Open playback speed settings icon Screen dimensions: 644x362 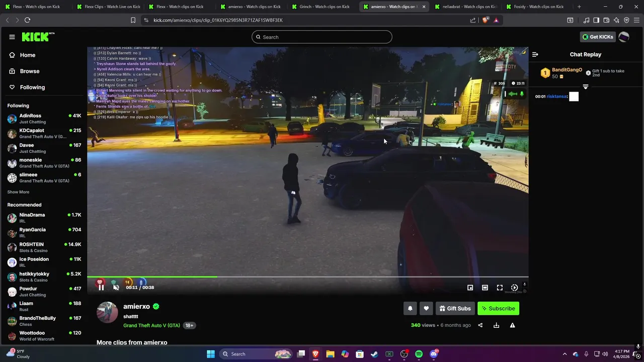tap(514, 288)
